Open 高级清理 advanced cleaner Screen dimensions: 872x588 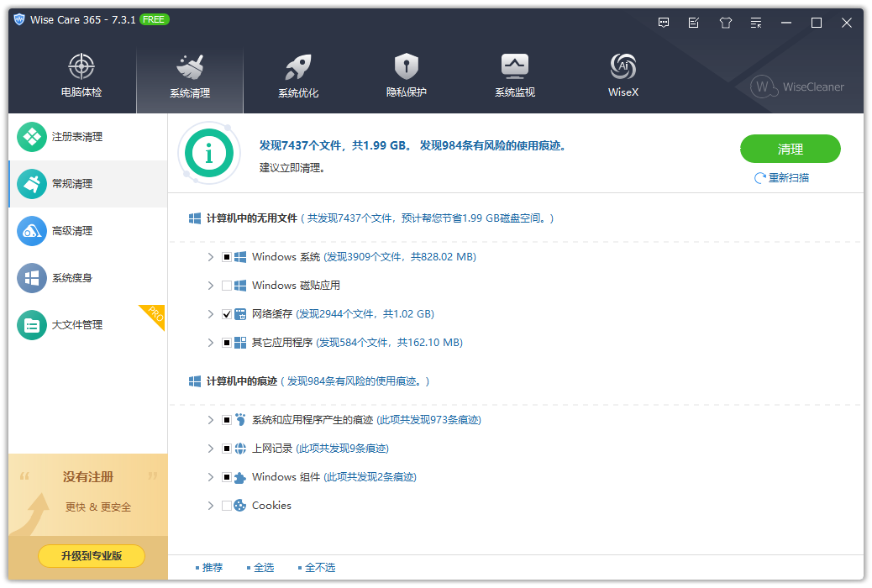(x=76, y=230)
